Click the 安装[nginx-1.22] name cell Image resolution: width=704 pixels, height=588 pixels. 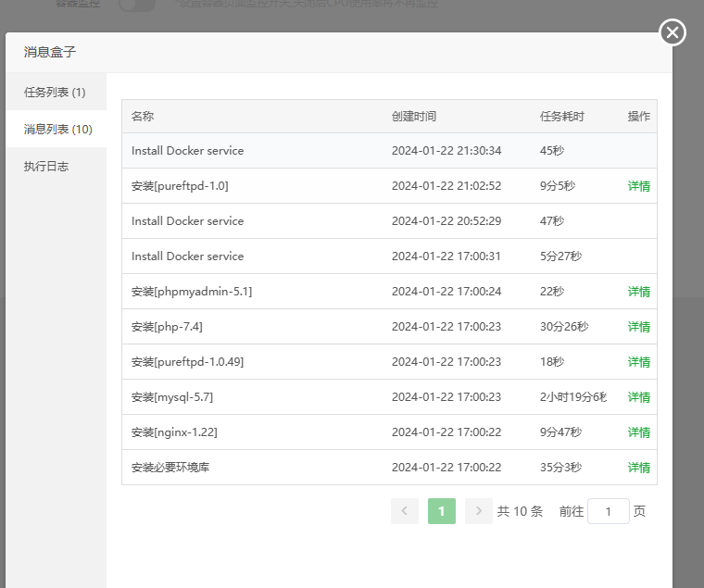tap(174, 432)
